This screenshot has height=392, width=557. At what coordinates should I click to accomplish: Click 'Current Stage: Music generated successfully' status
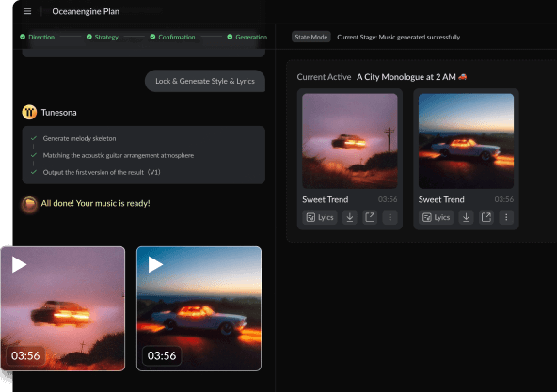pyautogui.click(x=398, y=37)
